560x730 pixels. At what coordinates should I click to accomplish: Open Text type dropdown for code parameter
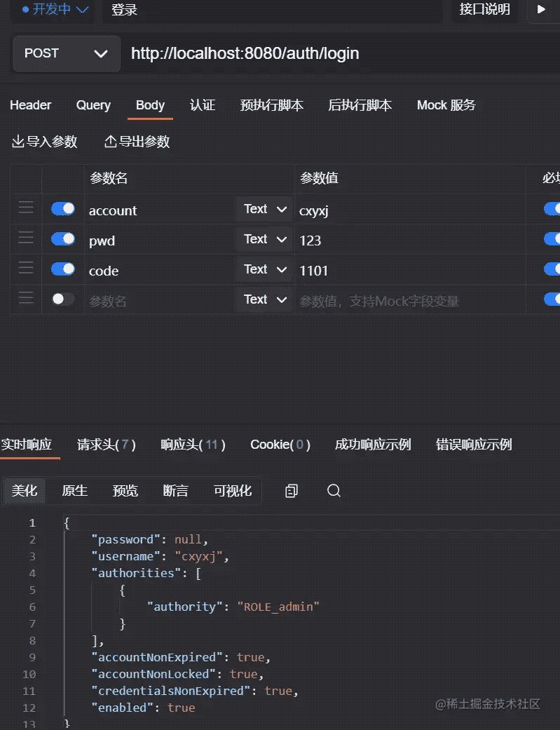(x=265, y=270)
